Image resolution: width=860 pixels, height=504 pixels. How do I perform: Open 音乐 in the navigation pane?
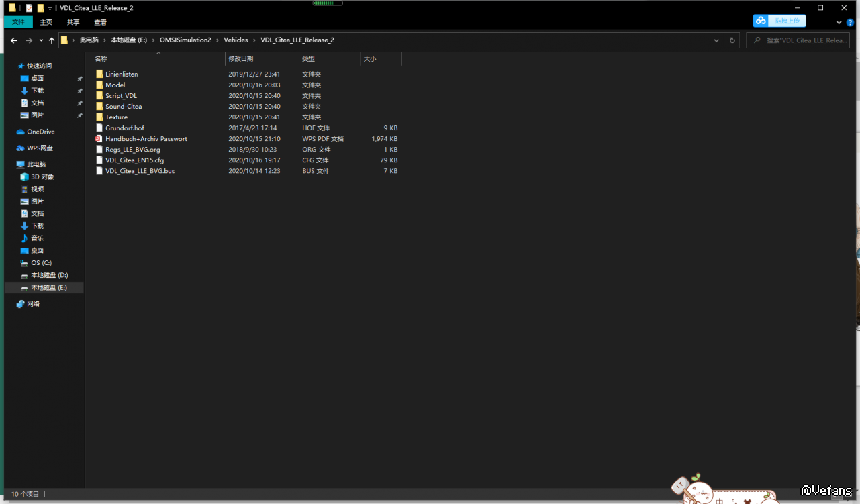pos(37,238)
